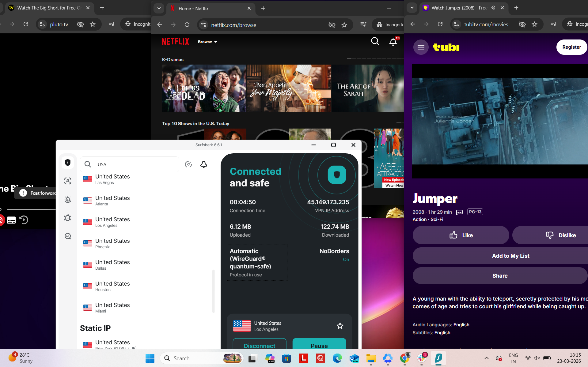Image resolution: width=588 pixels, height=367 pixels.
Task: Star United States Los Angeles as favorite
Action: [340, 326]
